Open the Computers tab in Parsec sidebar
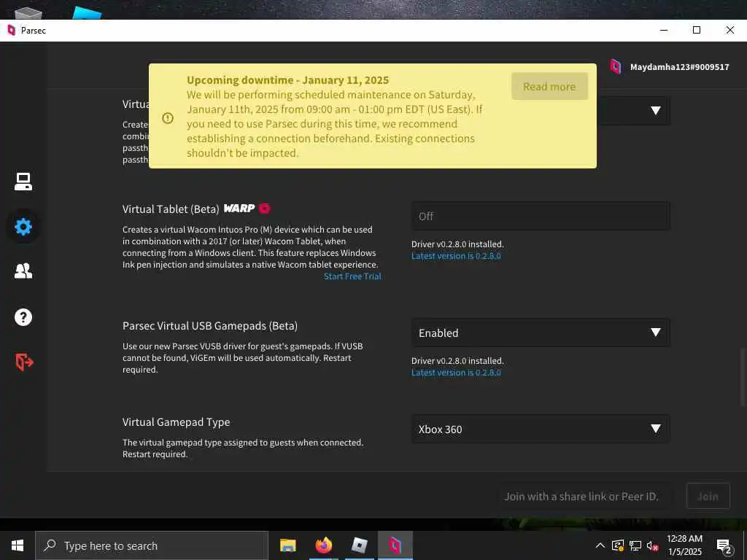The image size is (747, 560). point(23,182)
